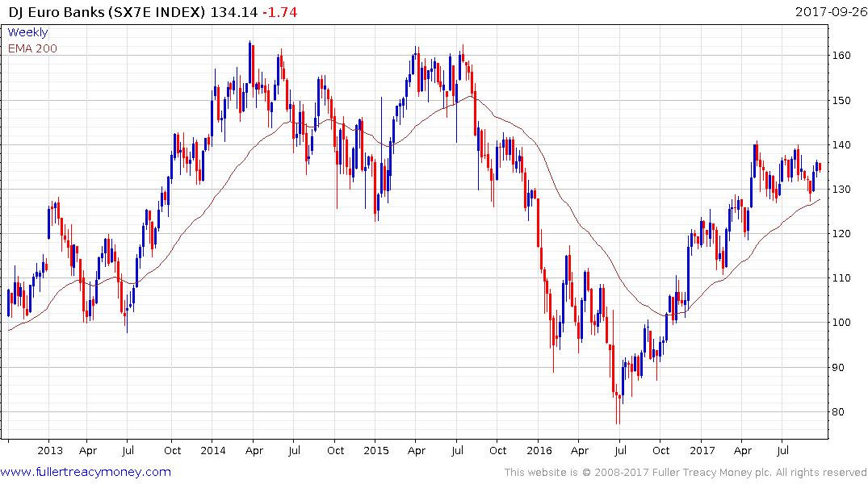Image resolution: width=868 pixels, height=484 pixels.
Task: Select the 100 price axis label
Action: pos(841,322)
